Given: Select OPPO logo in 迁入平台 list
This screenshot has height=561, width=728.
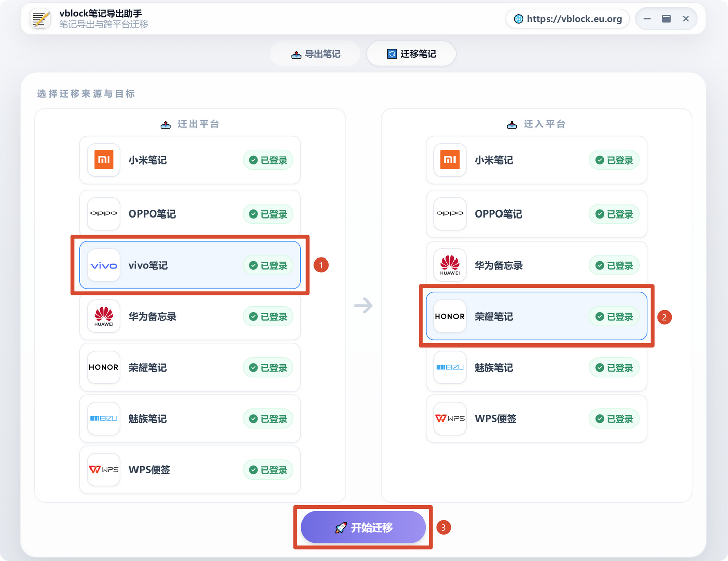Looking at the screenshot, I should click(x=450, y=213).
